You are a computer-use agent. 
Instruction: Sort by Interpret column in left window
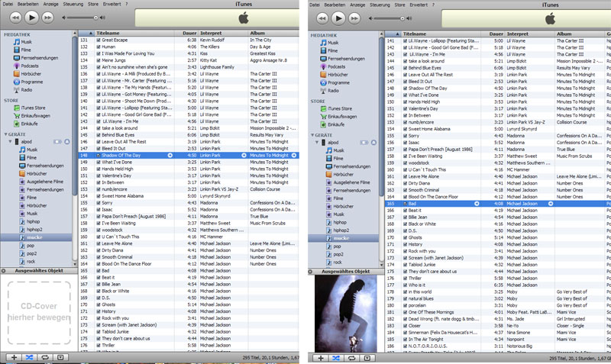pyautogui.click(x=223, y=33)
